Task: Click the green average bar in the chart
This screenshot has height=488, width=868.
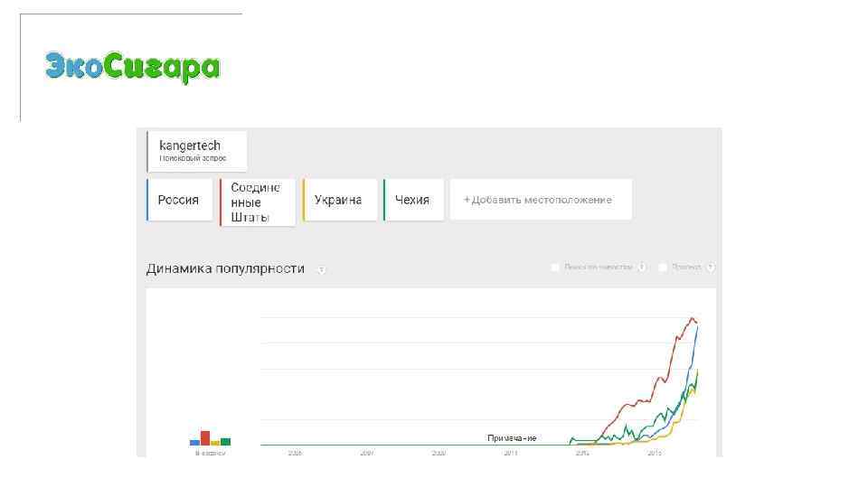Action: coord(225,441)
